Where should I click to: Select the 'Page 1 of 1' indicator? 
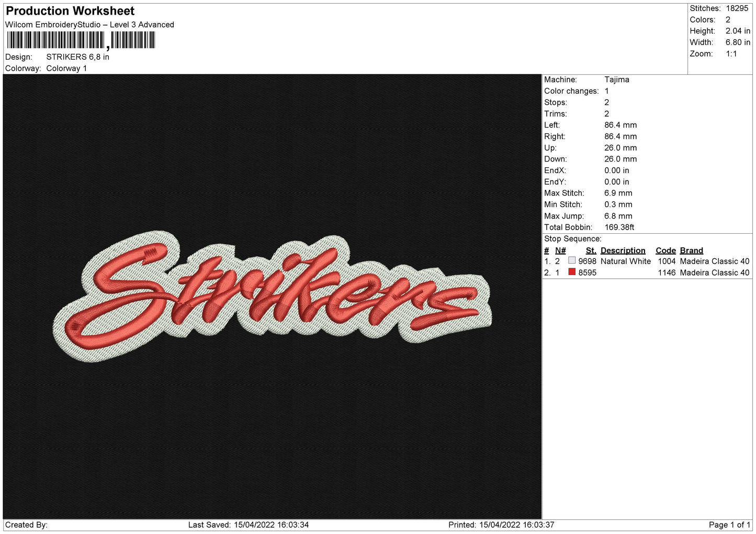pos(729,525)
